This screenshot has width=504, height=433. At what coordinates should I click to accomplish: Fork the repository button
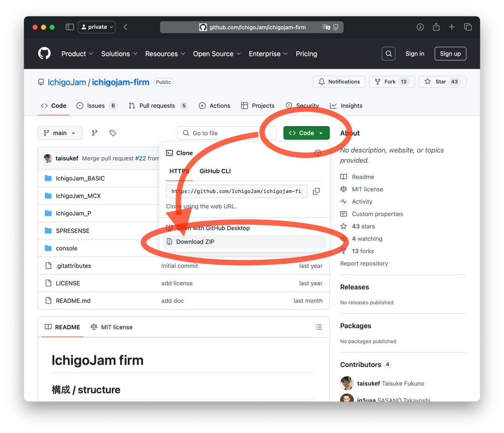click(392, 82)
